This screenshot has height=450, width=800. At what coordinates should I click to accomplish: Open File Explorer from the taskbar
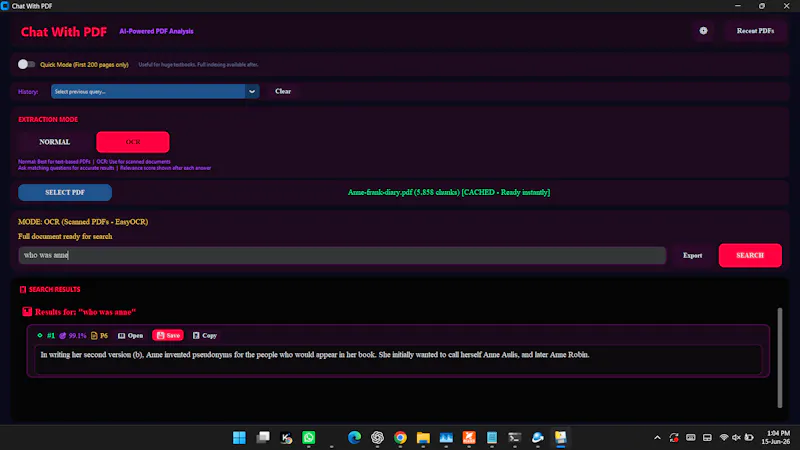click(423, 437)
